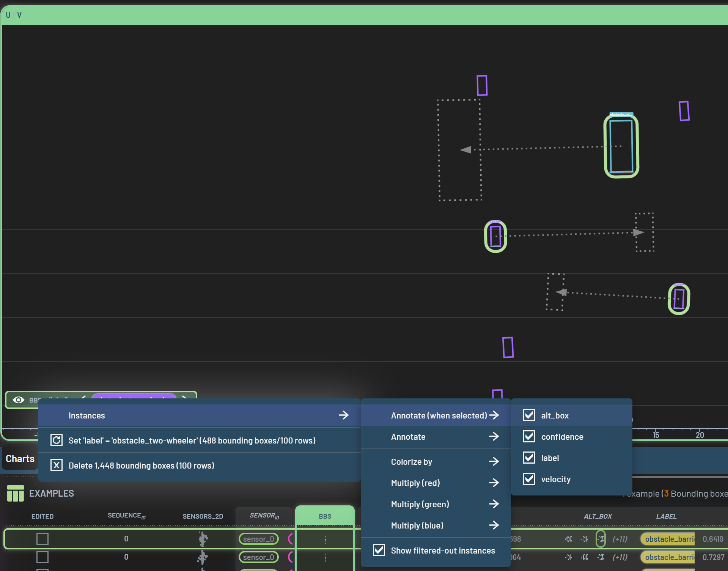The image size is (728, 571).
Task: Uncheck the velocity annotation checkbox
Action: pyautogui.click(x=529, y=479)
